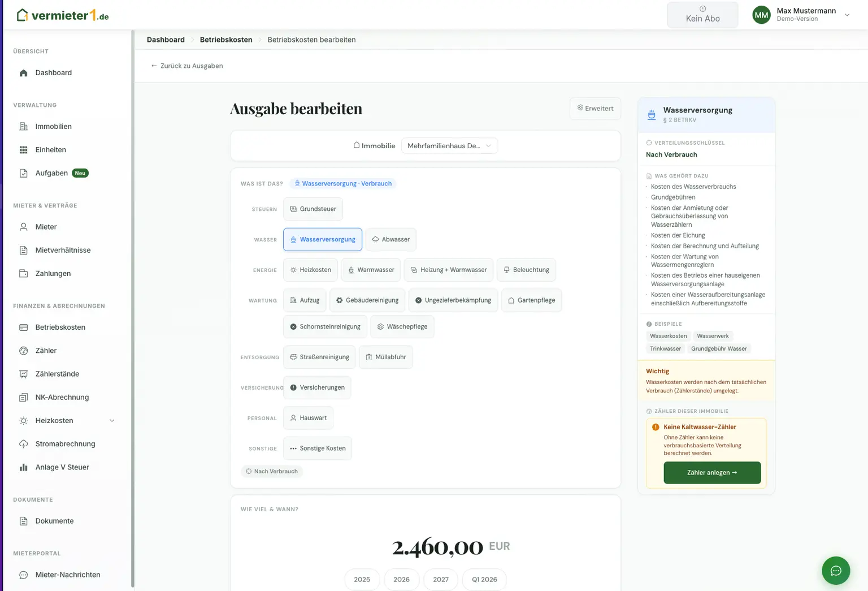Click the sidebar vertical scrollbar
This screenshot has width=868, height=591.
[133, 309]
